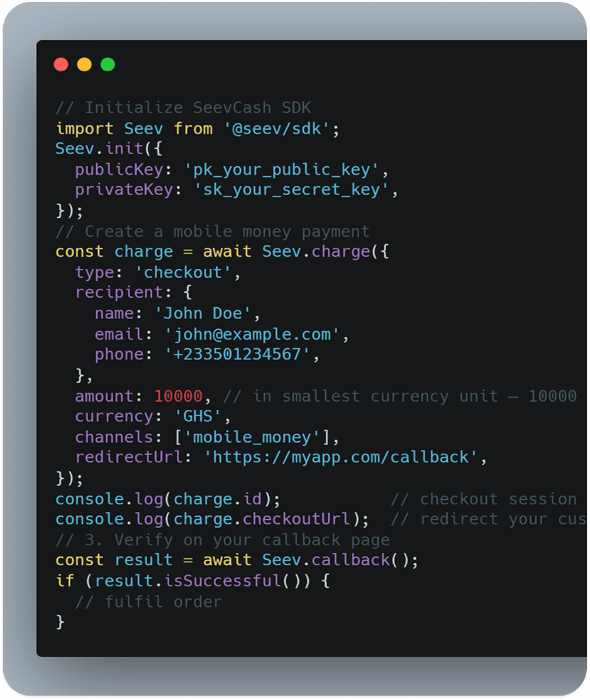This screenshot has width=590, height=700.
Task: Click the 'redirect your cus' comment
Action: [488, 519]
